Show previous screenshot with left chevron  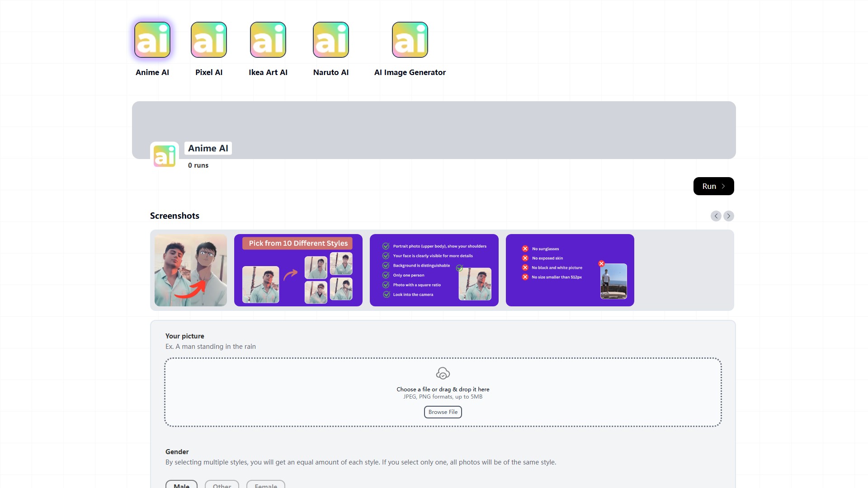pos(716,216)
